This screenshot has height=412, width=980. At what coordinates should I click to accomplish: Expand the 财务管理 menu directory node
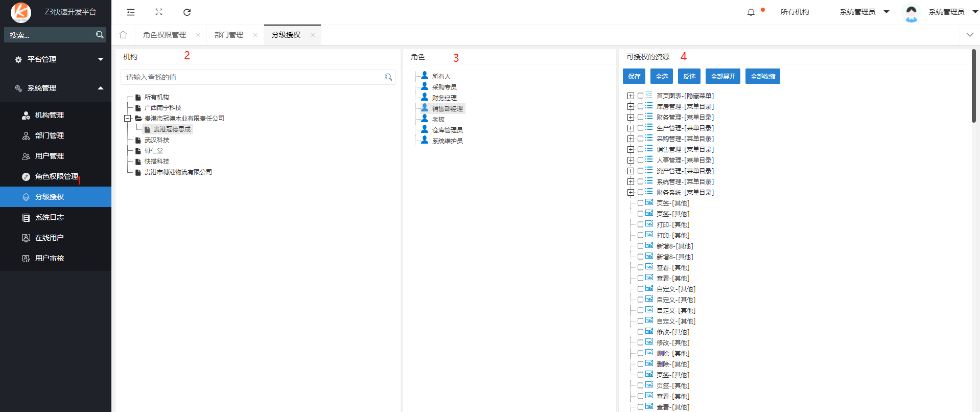[631, 117]
